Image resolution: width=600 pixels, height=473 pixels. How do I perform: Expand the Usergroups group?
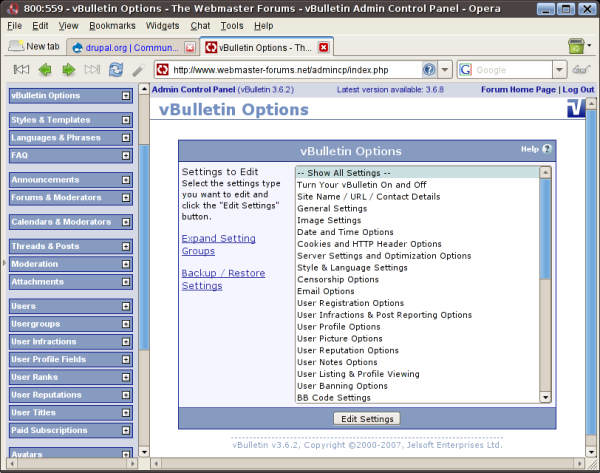126,324
